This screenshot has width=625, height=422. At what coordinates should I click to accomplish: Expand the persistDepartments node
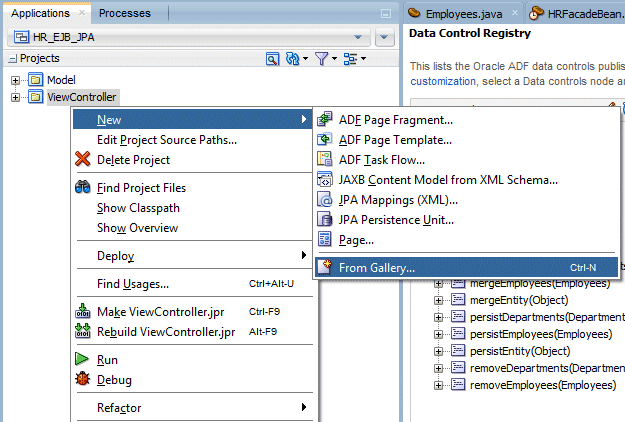click(438, 318)
